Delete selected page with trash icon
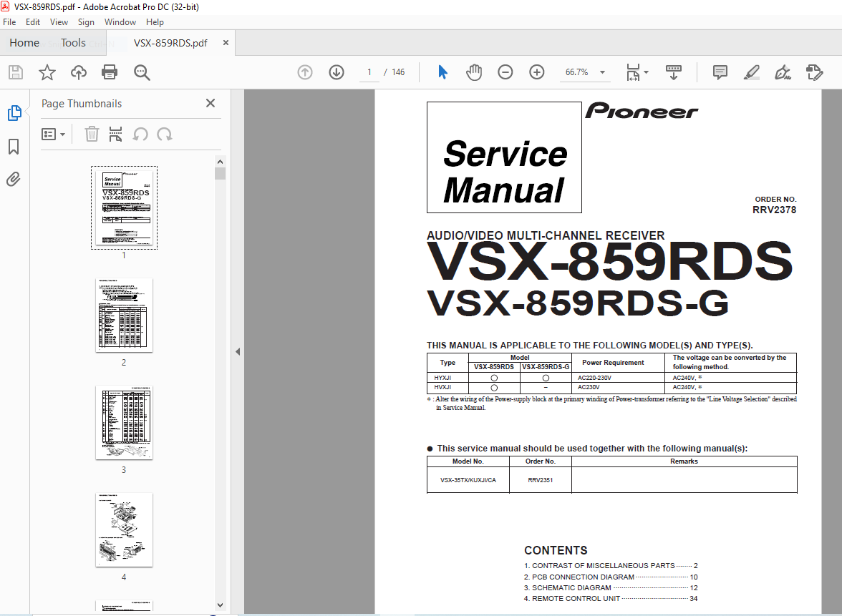842x616 pixels. (x=92, y=134)
